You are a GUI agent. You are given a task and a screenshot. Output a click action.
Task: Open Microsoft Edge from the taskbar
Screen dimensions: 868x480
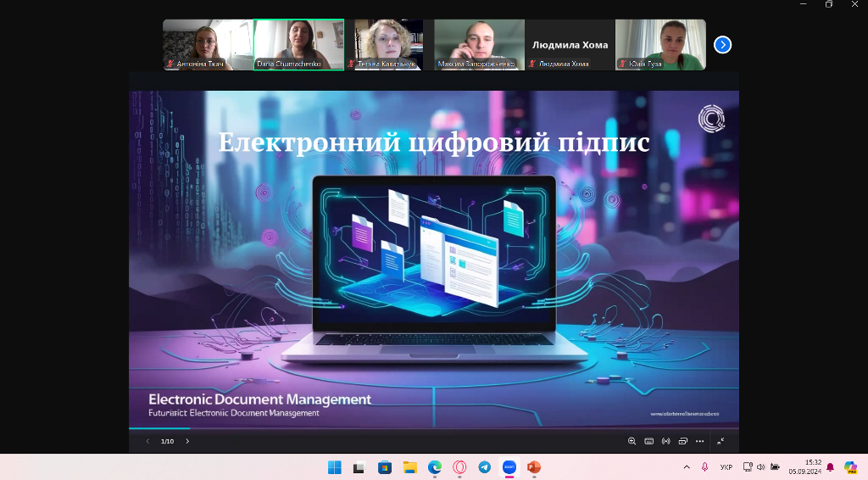pos(435,466)
